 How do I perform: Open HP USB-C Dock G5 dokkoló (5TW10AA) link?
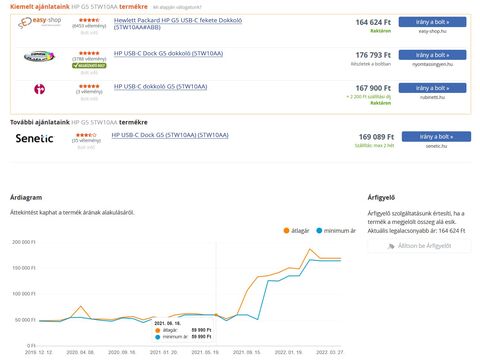click(x=168, y=53)
